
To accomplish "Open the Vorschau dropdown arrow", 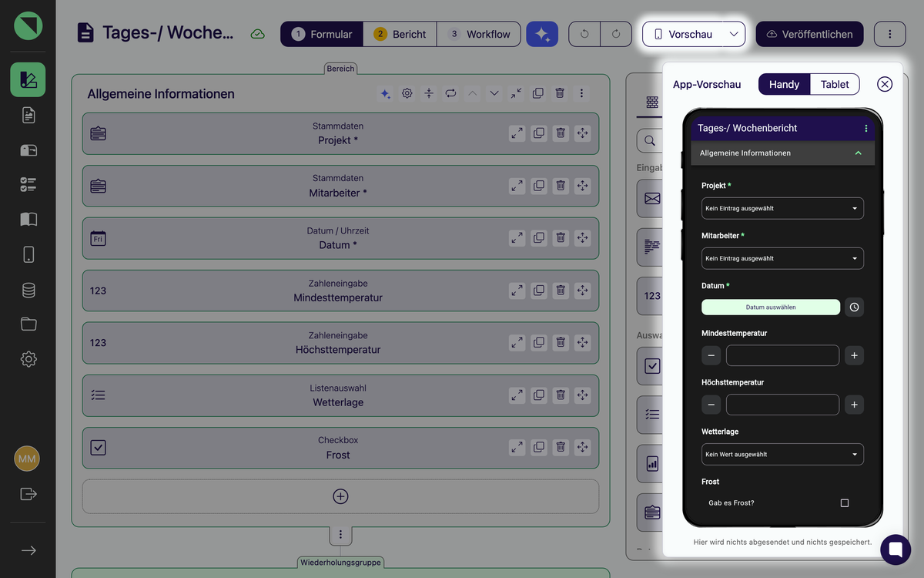I will (734, 34).
